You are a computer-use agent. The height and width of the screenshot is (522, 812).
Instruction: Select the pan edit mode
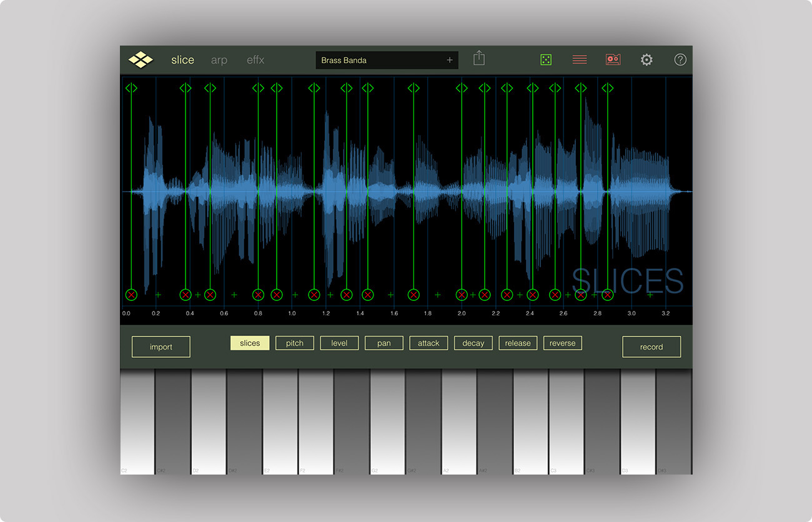point(384,343)
